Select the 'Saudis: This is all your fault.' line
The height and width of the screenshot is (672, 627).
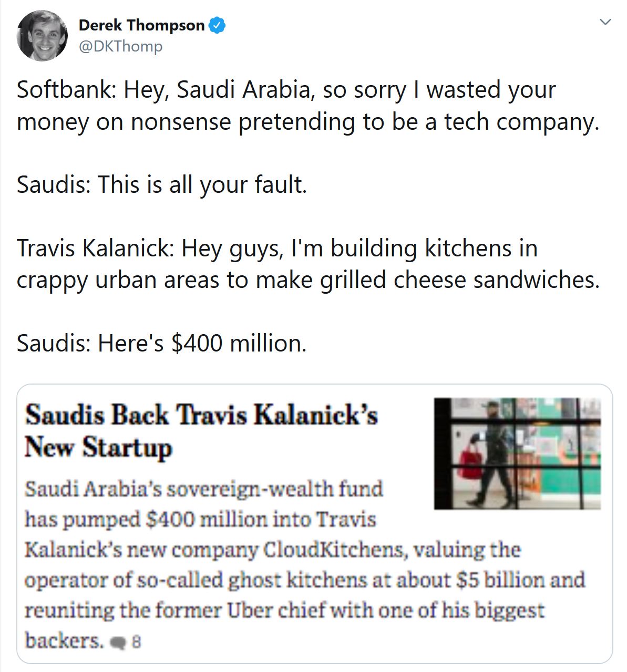click(x=161, y=185)
